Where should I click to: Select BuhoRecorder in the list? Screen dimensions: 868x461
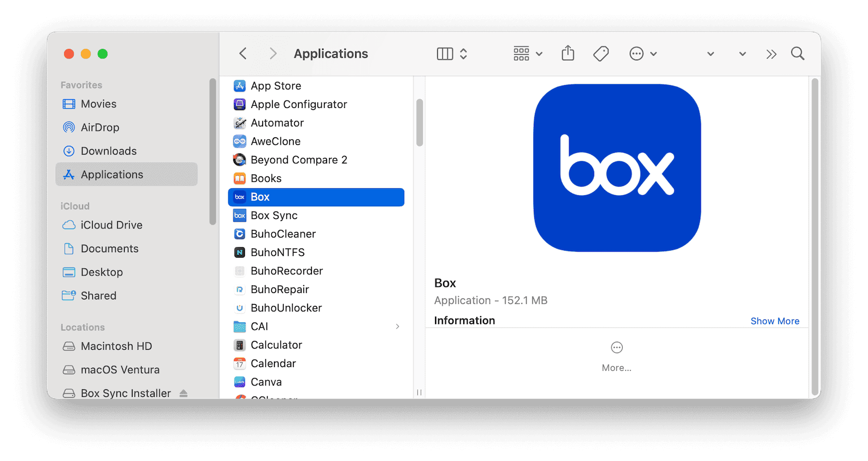[316, 271]
